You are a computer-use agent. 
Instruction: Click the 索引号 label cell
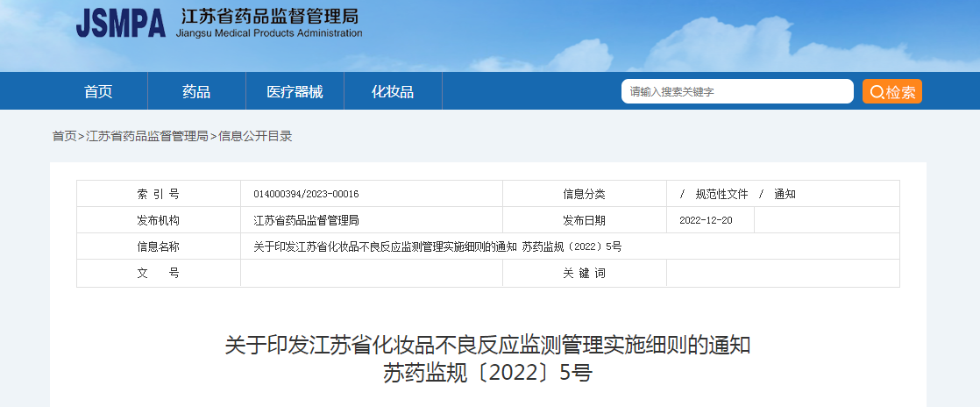(158, 194)
